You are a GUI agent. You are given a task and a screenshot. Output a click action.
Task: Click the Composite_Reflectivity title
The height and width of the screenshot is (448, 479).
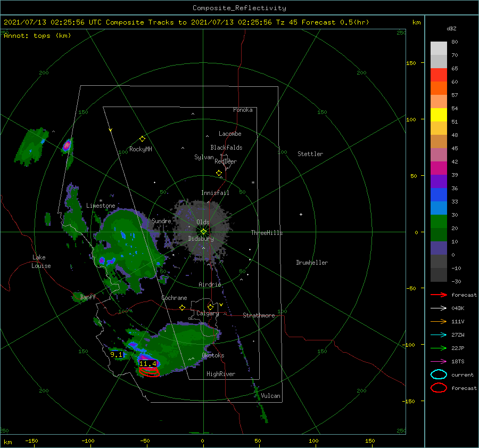(x=240, y=8)
